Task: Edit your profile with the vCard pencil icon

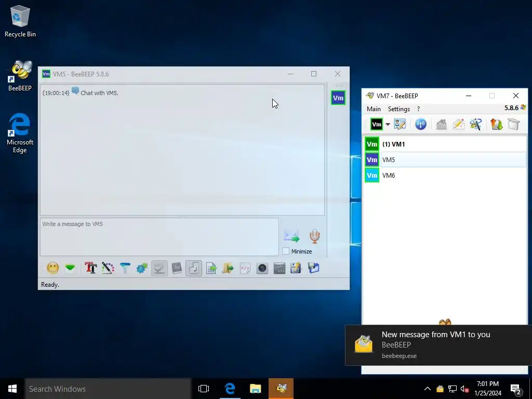Action: pos(400,124)
